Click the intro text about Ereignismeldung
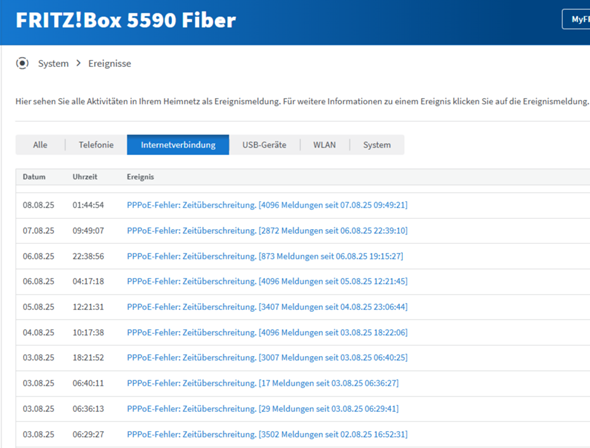The width and height of the screenshot is (590, 448). [x=302, y=102]
